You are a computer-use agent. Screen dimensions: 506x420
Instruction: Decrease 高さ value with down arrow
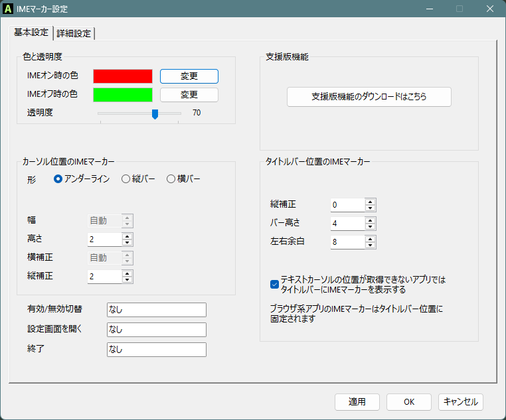coord(127,243)
